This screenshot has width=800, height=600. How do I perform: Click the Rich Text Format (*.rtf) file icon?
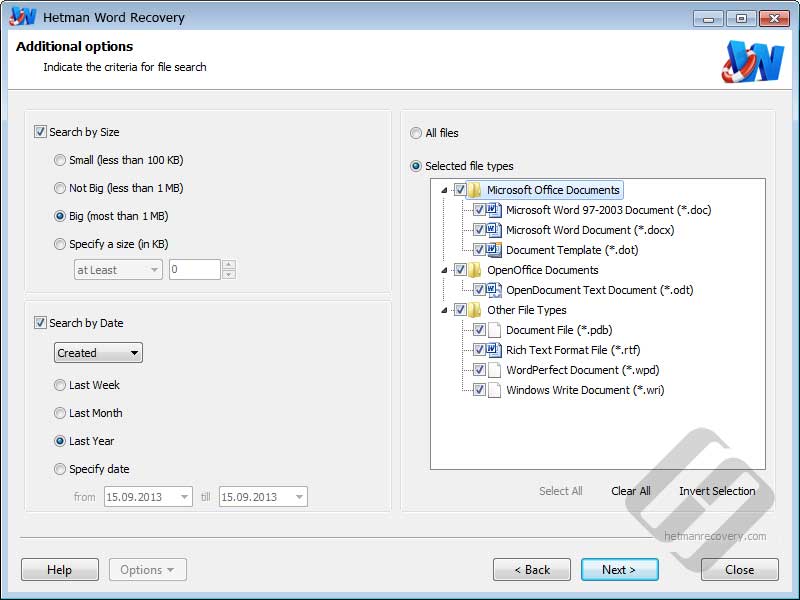click(494, 349)
